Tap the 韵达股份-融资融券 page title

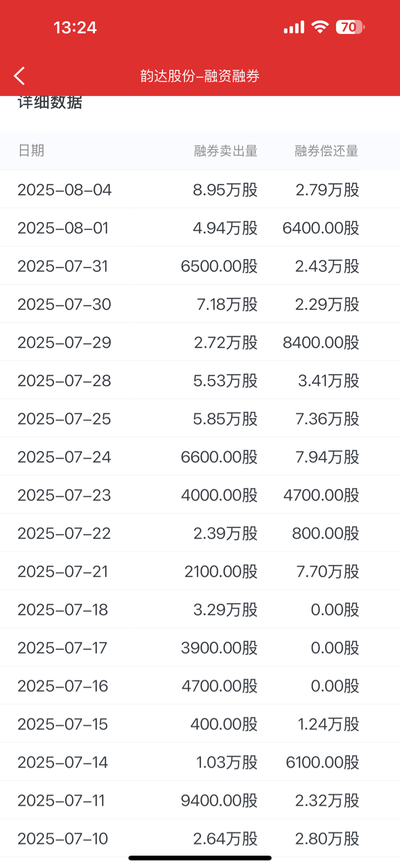tap(199, 76)
